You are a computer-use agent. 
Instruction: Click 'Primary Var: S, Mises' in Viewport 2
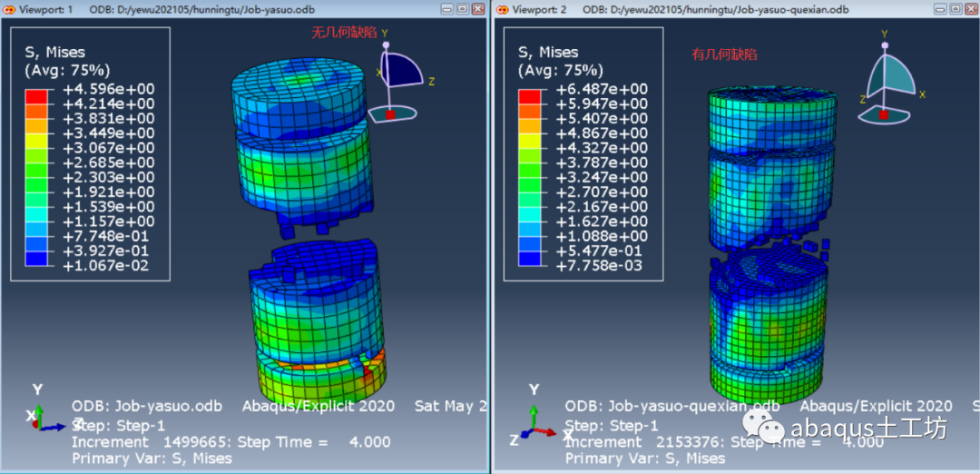point(645,459)
